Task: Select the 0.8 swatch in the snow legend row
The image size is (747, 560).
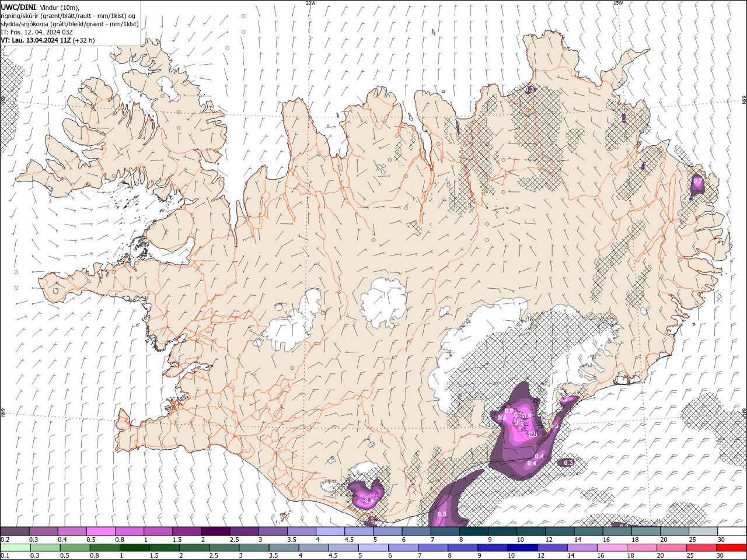Action: click(x=129, y=531)
